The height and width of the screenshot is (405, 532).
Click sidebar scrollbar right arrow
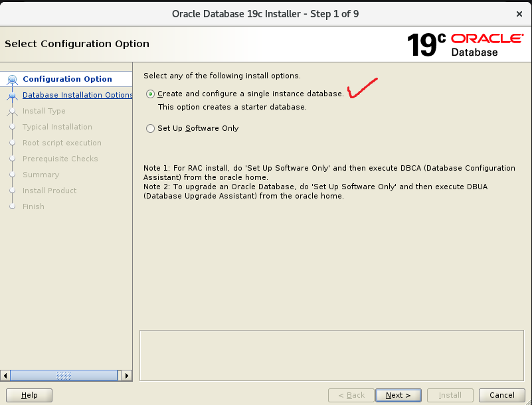click(x=127, y=376)
